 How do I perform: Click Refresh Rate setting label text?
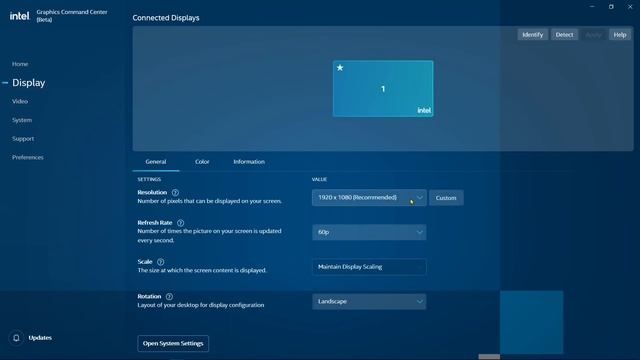[x=155, y=223]
